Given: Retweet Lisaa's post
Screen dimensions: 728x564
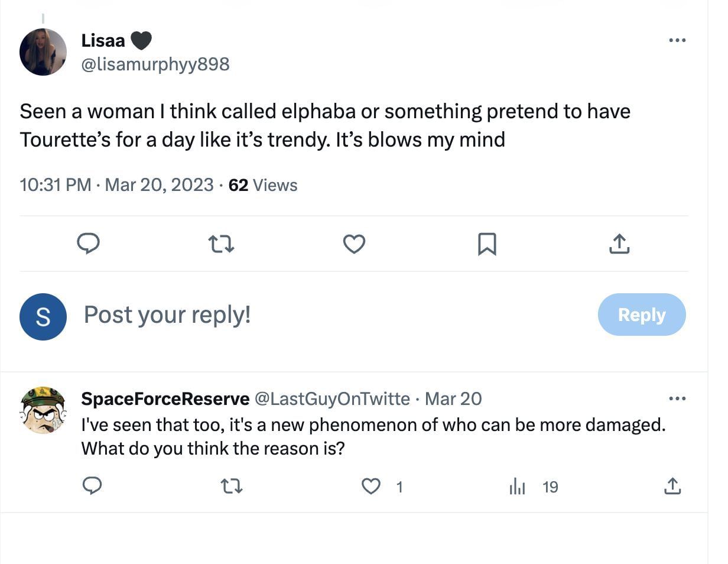Looking at the screenshot, I should (221, 244).
